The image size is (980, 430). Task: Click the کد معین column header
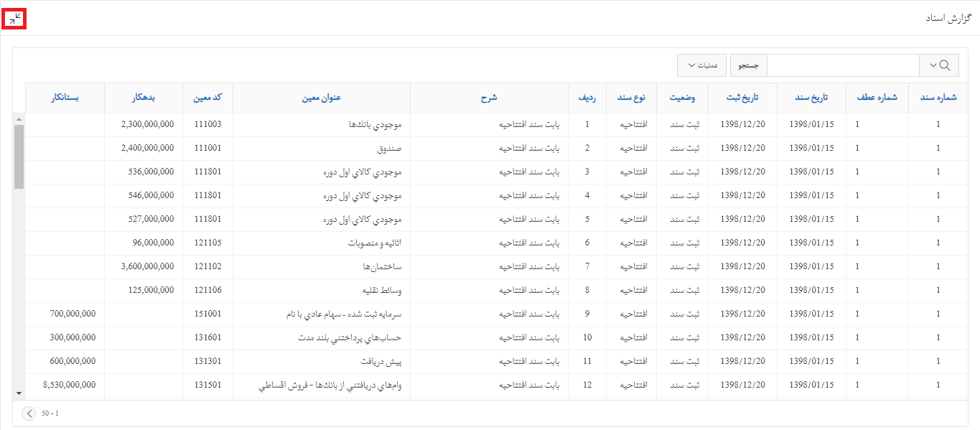pos(207,98)
